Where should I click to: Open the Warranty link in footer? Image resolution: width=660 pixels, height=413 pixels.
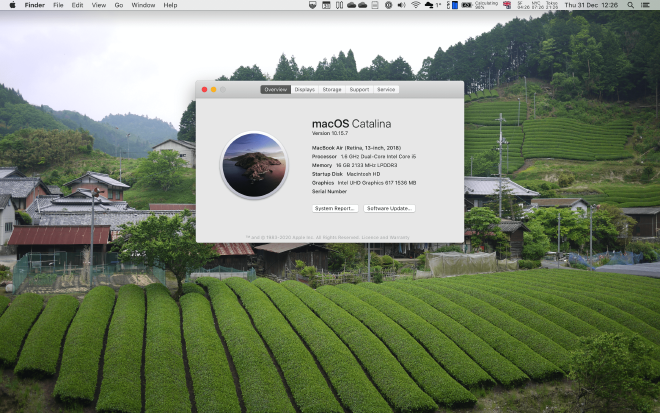[x=399, y=237]
